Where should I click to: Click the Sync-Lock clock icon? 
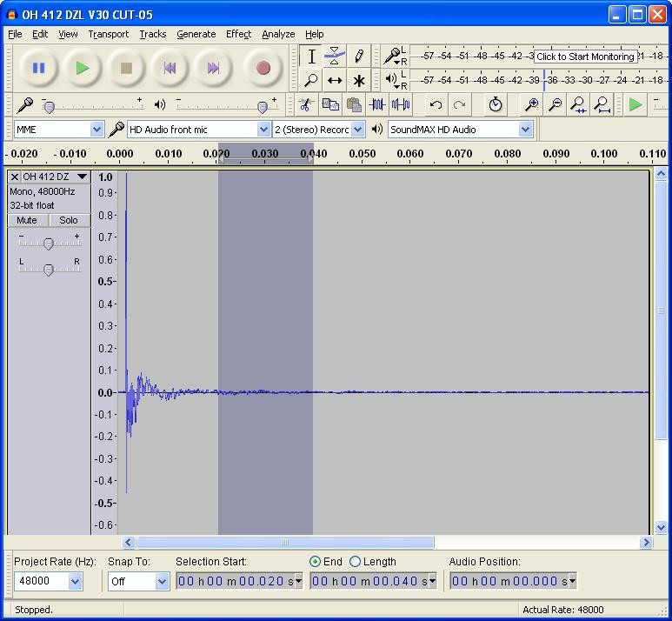(495, 104)
